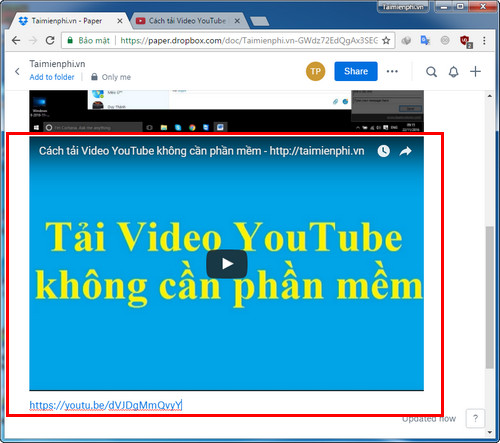Click the Updated now status text
Image resolution: width=500 pixels, height=443 pixels.
(429, 419)
